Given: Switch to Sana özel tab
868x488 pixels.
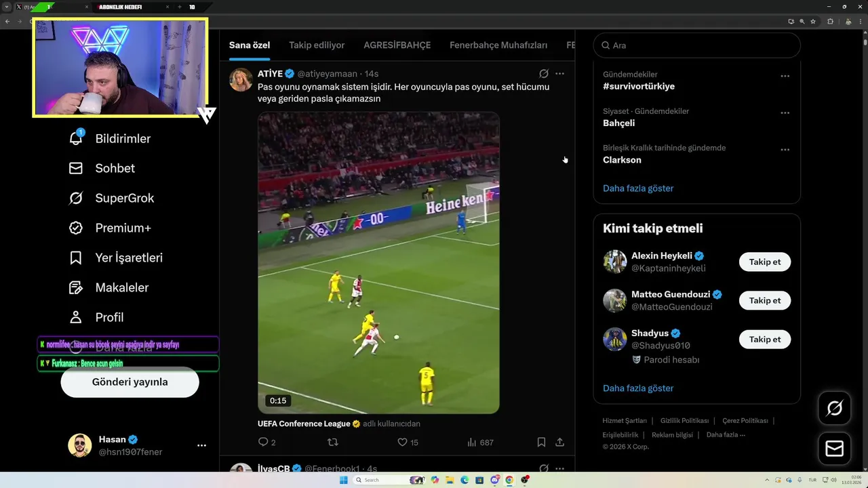Looking at the screenshot, I should 250,45.
